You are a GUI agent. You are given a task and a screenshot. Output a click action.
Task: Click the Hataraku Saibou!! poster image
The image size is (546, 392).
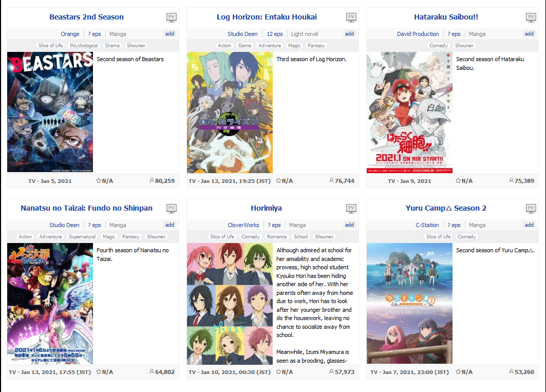409,112
